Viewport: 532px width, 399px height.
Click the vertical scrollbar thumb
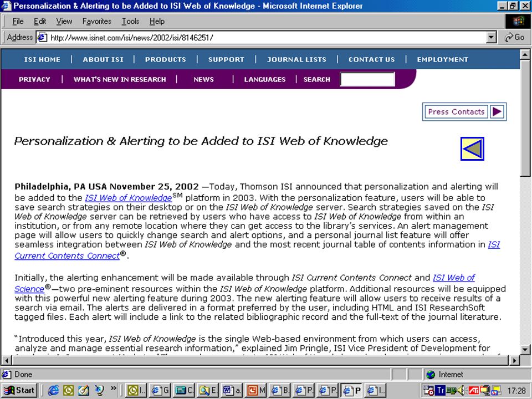pos(525,118)
